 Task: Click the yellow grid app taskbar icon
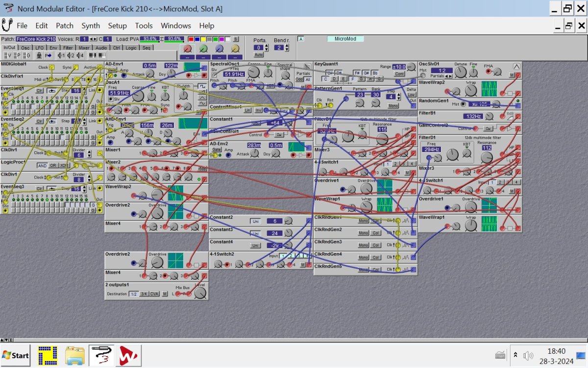click(x=48, y=355)
